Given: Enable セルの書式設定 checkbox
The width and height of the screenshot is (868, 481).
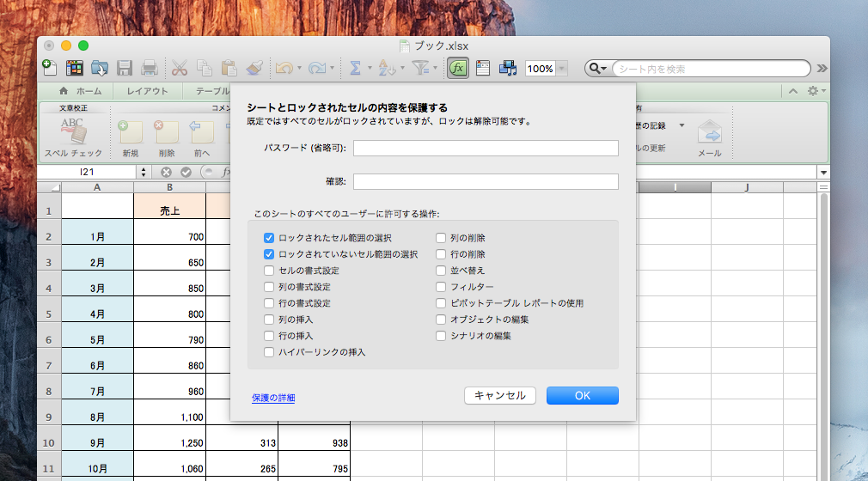Looking at the screenshot, I should pos(269,271).
